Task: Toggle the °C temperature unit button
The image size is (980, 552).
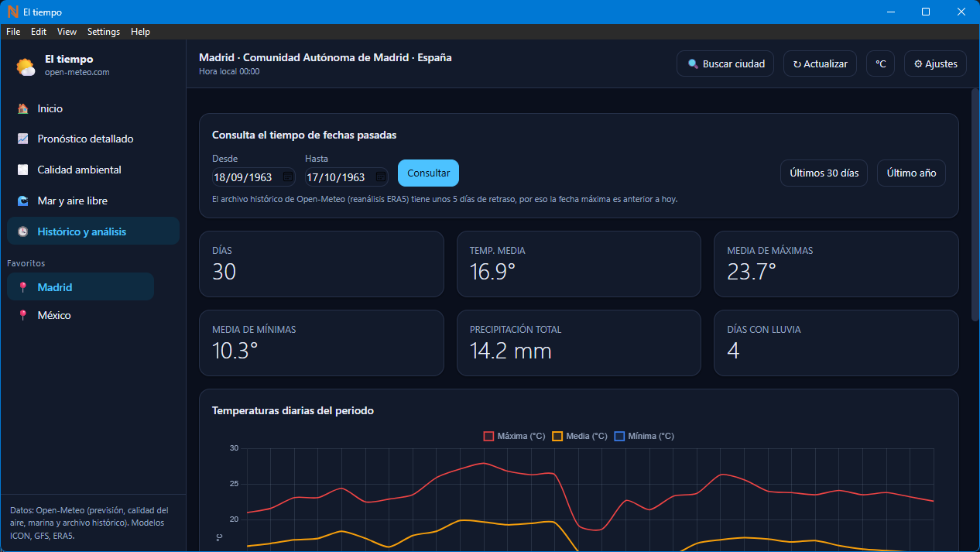Action: coord(880,64)
